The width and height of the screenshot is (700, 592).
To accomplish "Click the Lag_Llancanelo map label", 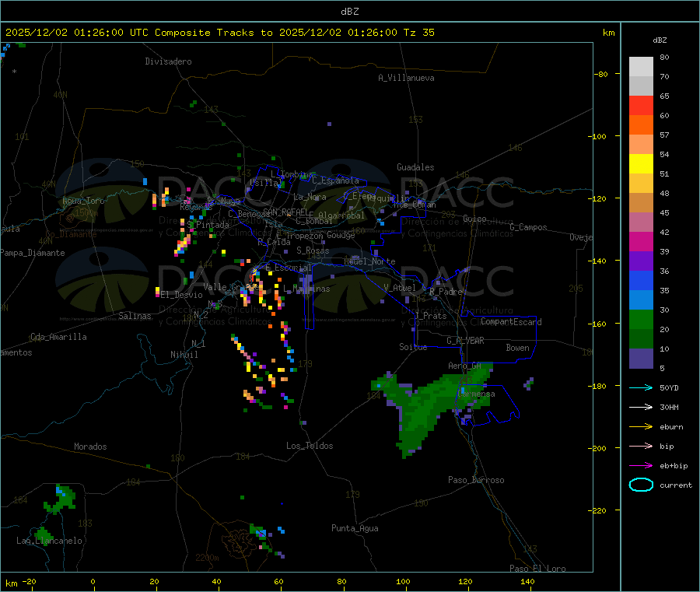I will (x=49, y=541).
